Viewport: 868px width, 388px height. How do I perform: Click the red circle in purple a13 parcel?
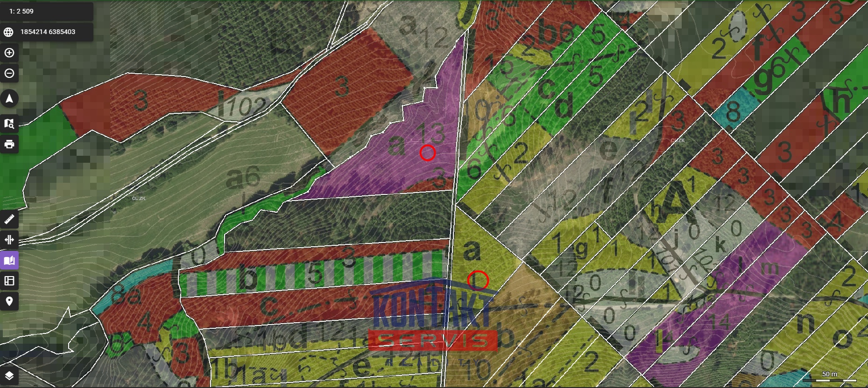tap(427, 153)
